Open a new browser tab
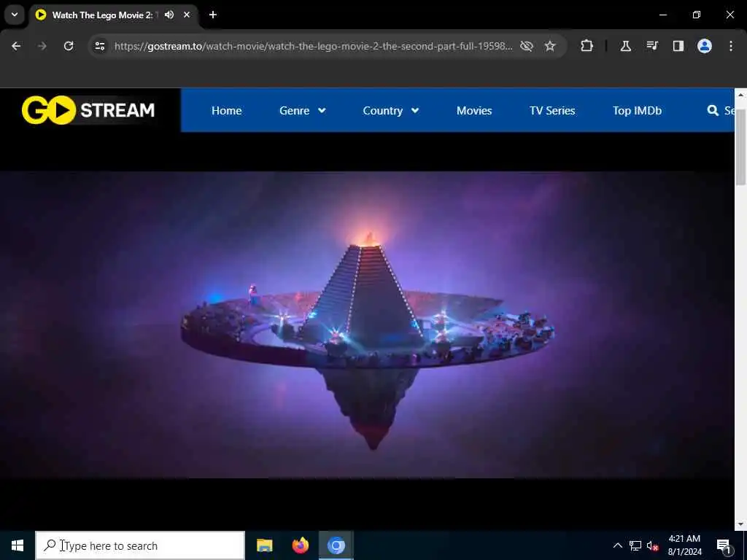The height and width of the screenshot is (560, 747). tap(213, 15)
